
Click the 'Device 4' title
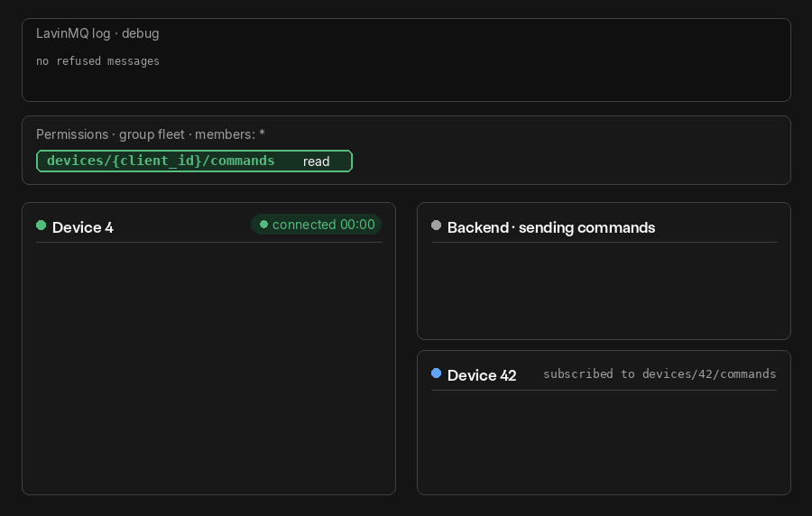click(83, 227)
